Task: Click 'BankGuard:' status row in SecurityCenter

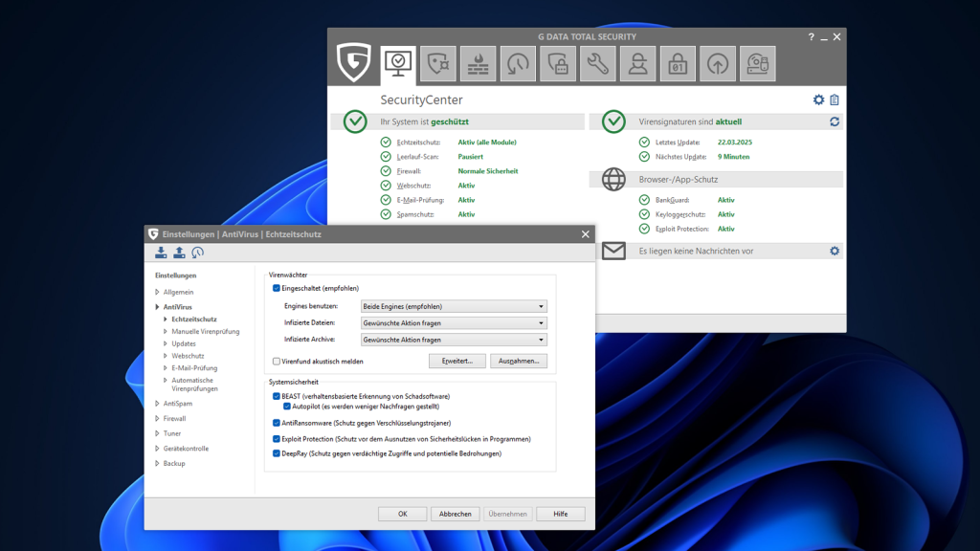Action: (x=687, y=200)
